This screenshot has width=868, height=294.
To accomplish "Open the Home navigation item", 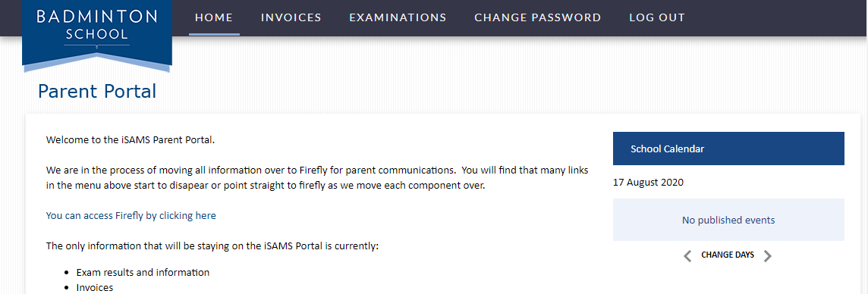I will 214,17.
